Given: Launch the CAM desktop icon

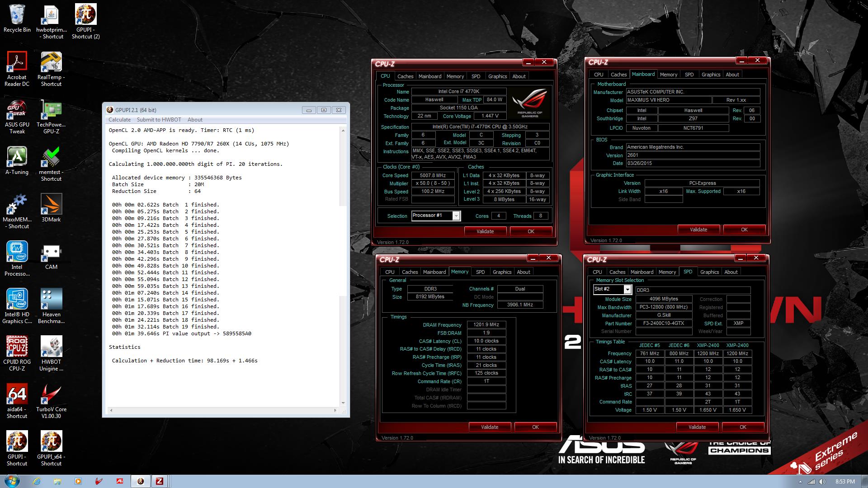Looking at the screenshot, I should click(x=51, y=256).
